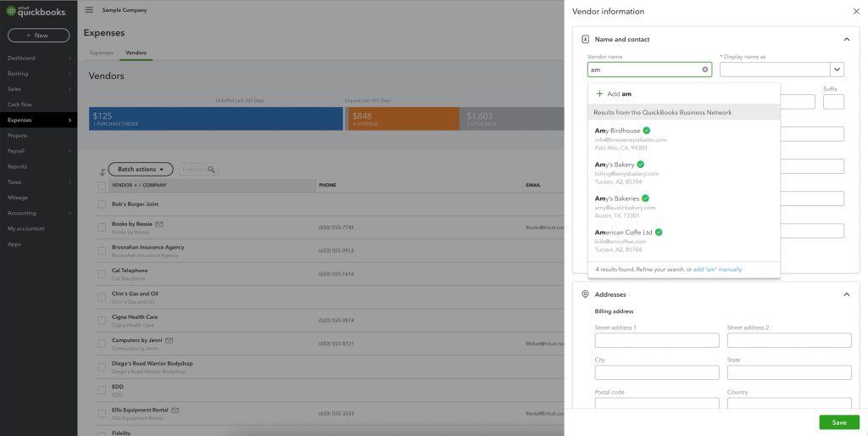Click email envelope icon for Computers by Jenni
This screenshot has height=436, width=868.
pyautogui.click(x=170, y=340)
